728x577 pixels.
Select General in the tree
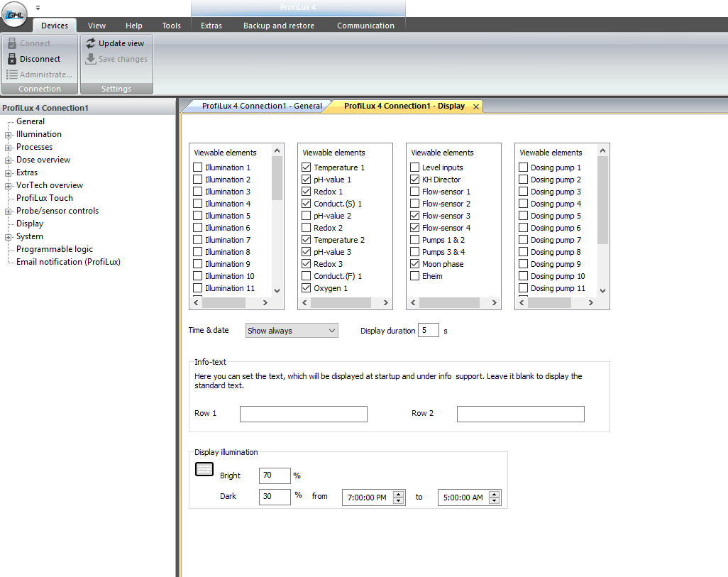(31, 121)
